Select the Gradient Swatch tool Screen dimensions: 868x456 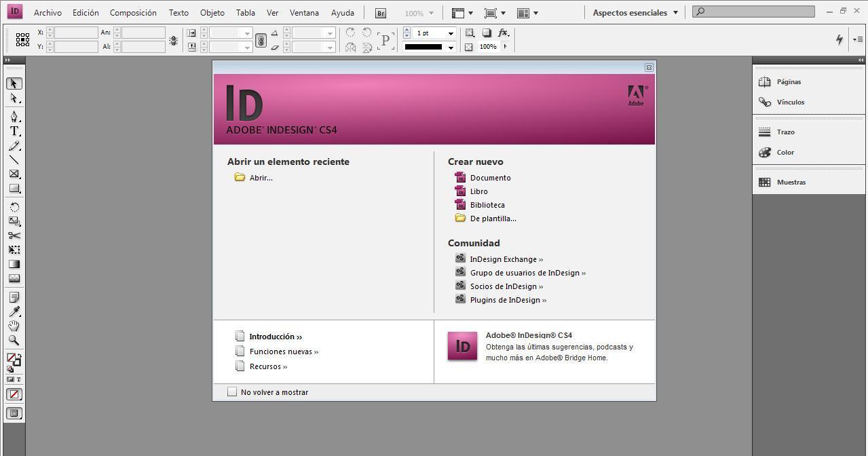click(x=14, y=264)
